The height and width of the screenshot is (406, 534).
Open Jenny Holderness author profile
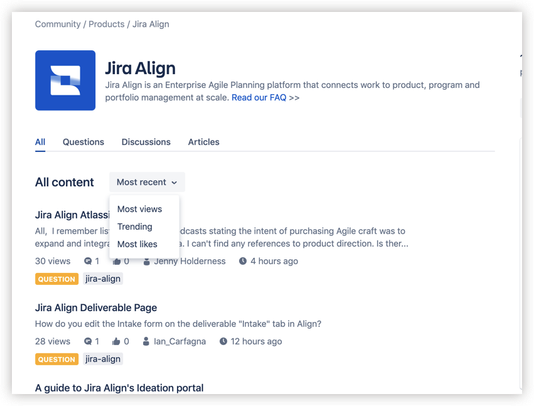[190, 261]
